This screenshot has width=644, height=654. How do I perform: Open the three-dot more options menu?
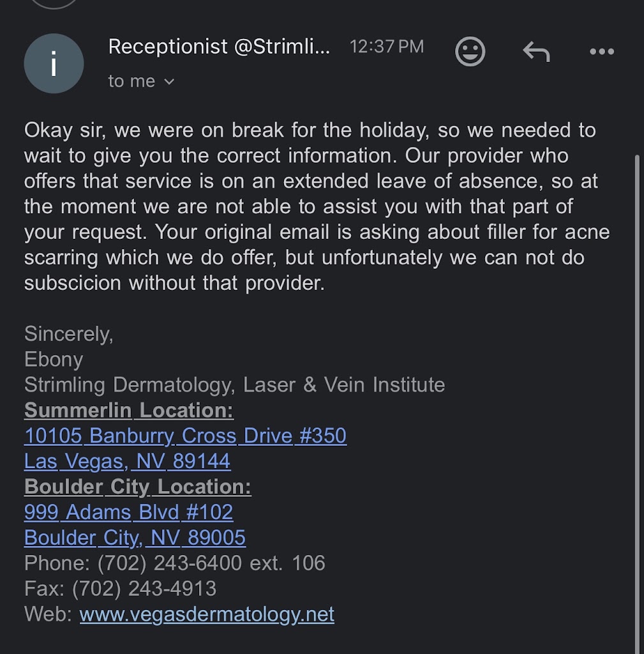pyautogui.click(x=601, y=51)
